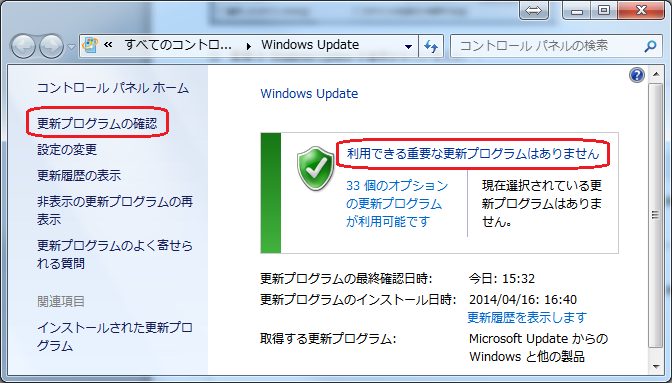This screenshot has height=383, width=672.
Task: Click 2014/04/16: 16:40 install date
Action: pos(523,299)
